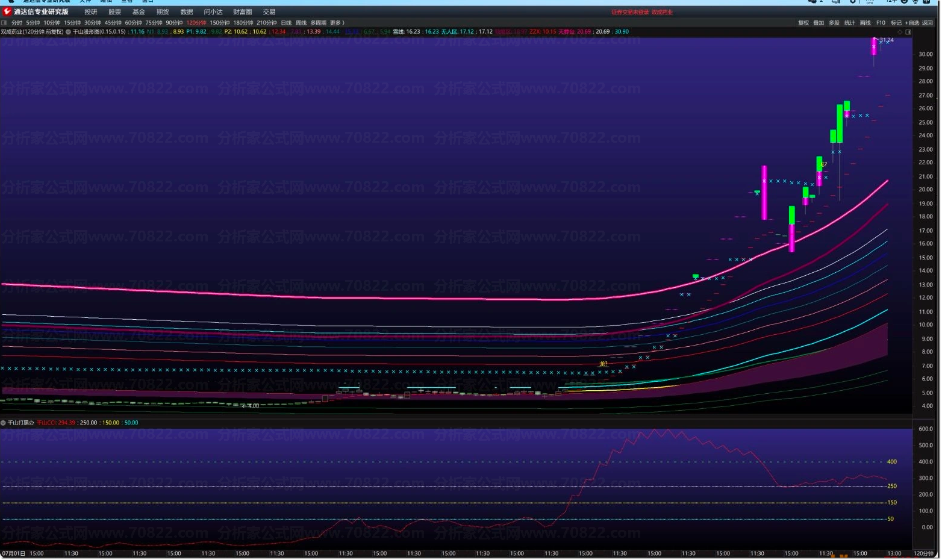Click the 雪线: 16.23 indicator value
This screenshot has width=942, height=560.
[407, 32]
